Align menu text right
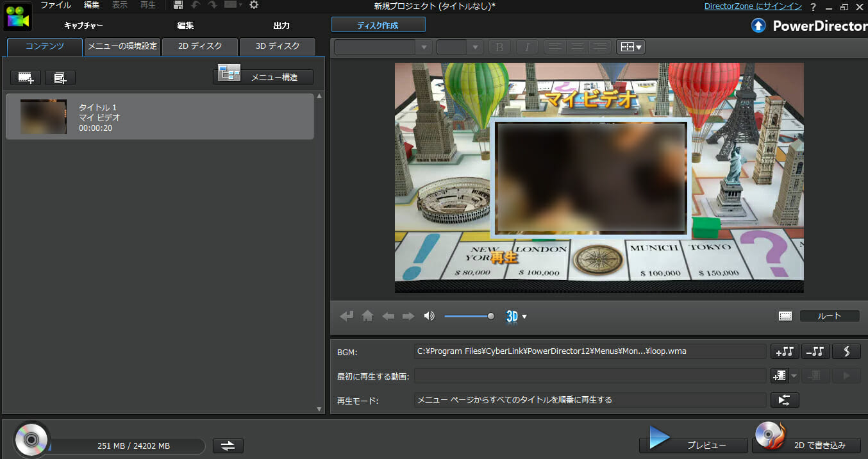Image resolution: width=868 pixels, height=459 pixels. pyautogui.click(x=599, y=47)
